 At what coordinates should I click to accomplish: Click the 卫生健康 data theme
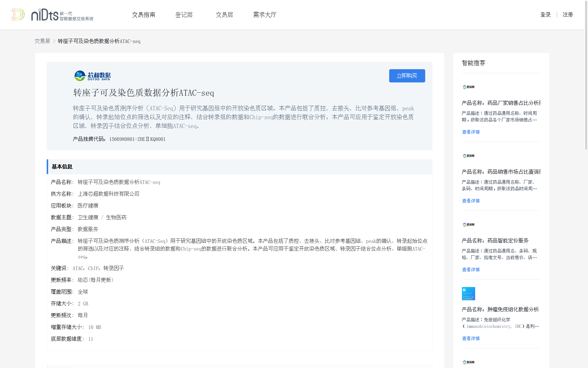(88, 217)
